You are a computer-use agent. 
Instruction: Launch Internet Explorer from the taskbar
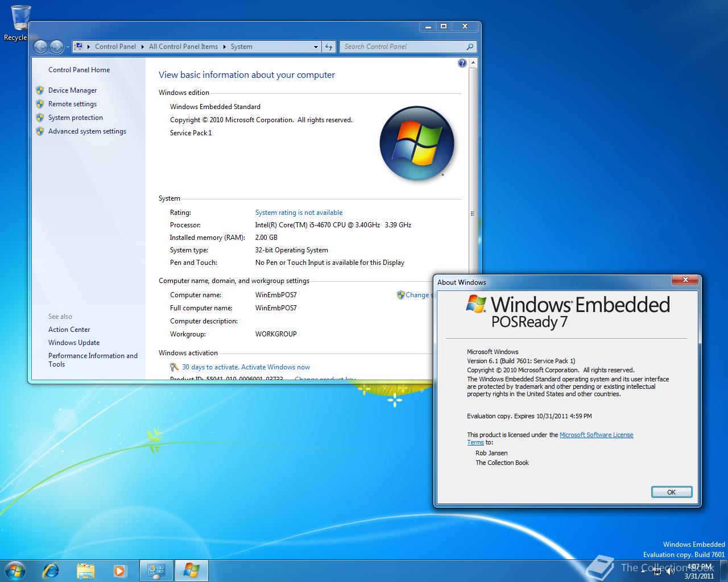(51, 570)
